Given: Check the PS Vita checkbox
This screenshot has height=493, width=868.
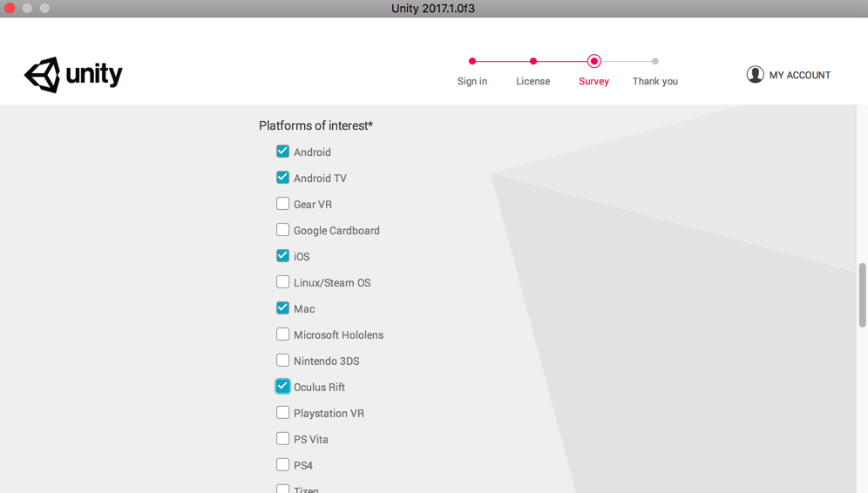Looking at the screenshot, I should tap(282, 438).
